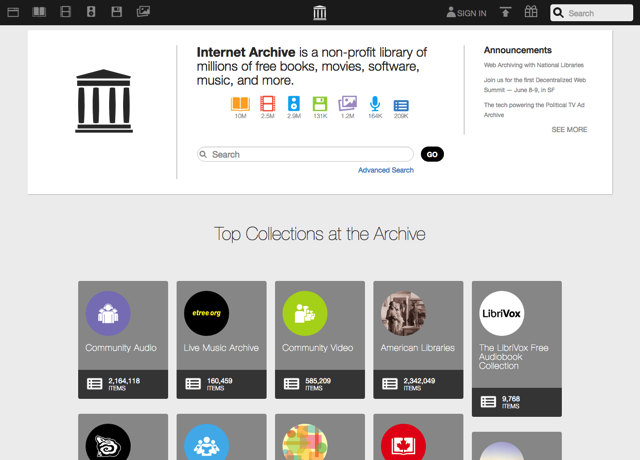The width and height of the screenshot is (640, 460).
Task: Click the 2,342,049 items count
Action: pyautogui.click(x=419, y=384)
